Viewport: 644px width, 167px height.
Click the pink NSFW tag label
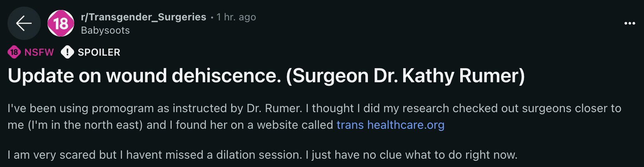[39, 52]
